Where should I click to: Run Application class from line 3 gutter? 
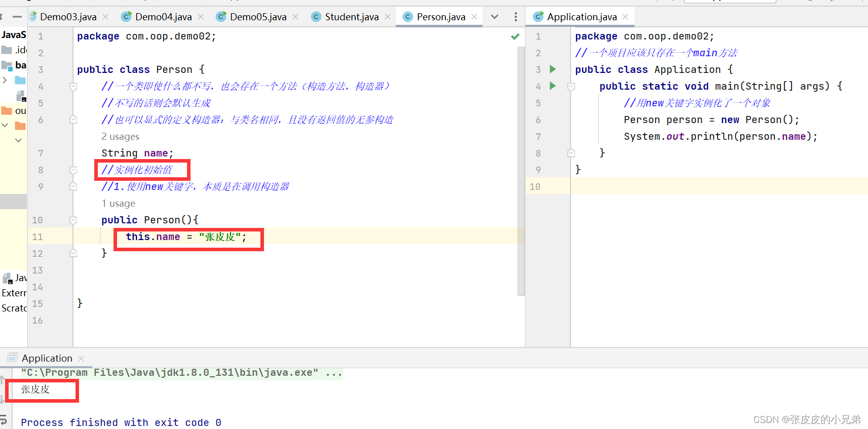(x=553, y=69)
